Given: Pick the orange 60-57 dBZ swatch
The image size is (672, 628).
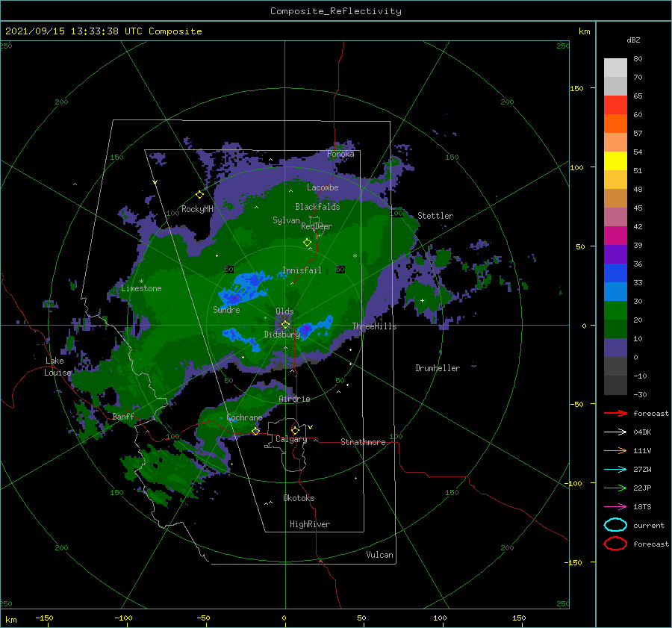Looking at the screenshot, I should point(615,124).
